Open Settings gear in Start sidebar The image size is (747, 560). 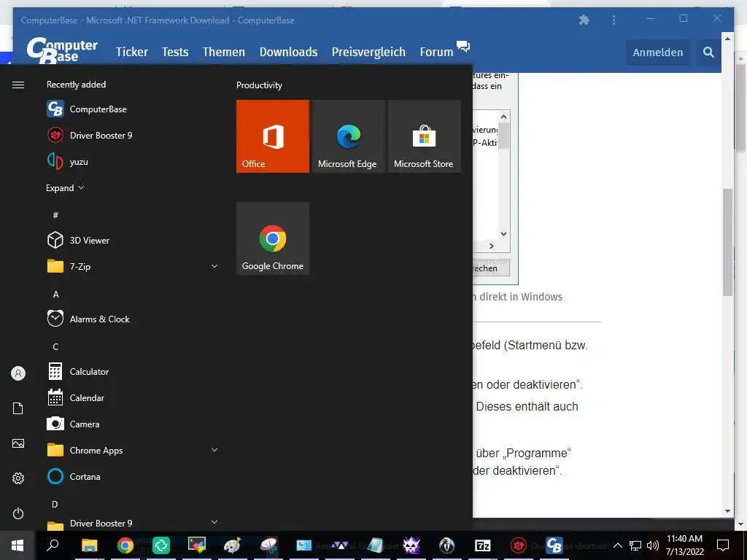click(18, 478)
